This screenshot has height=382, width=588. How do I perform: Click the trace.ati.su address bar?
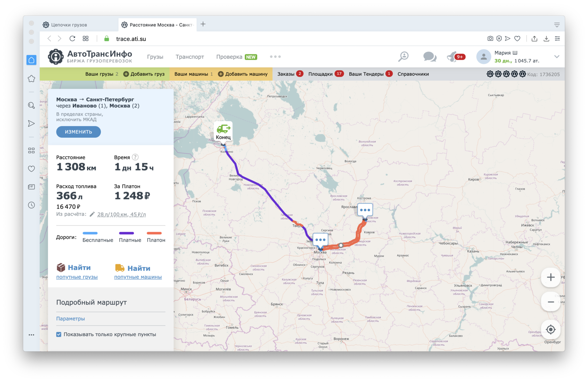pos(131,39)
